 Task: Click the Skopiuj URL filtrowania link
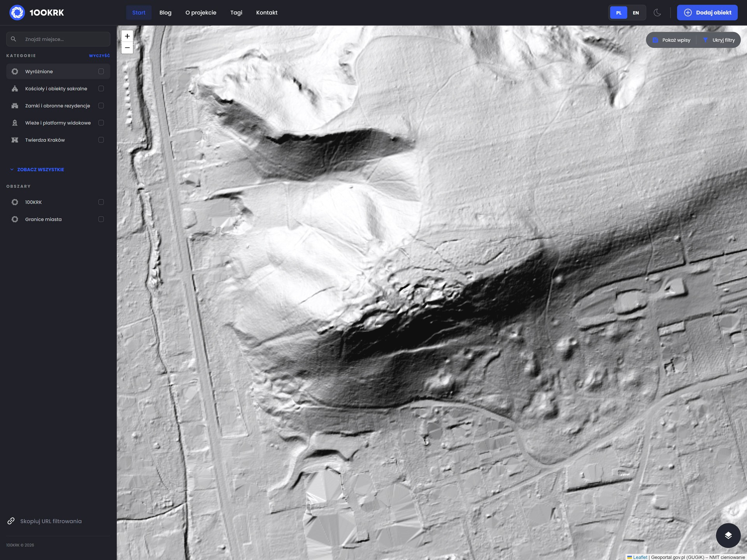[51, 521]
